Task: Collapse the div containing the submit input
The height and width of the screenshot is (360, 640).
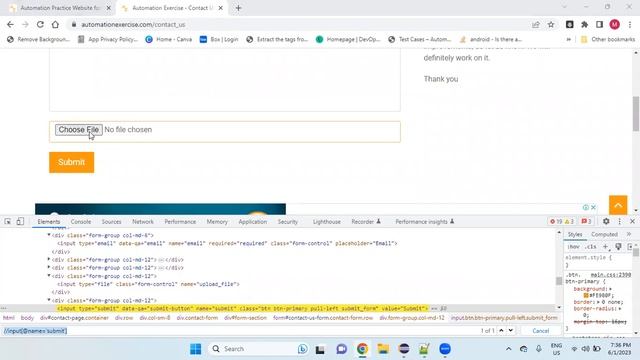Action: pos(49,300)
